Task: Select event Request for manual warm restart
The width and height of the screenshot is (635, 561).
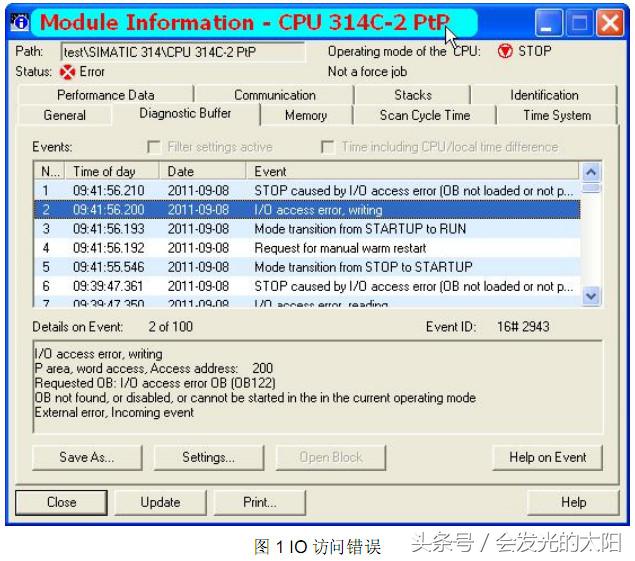Action: [307, 248]
